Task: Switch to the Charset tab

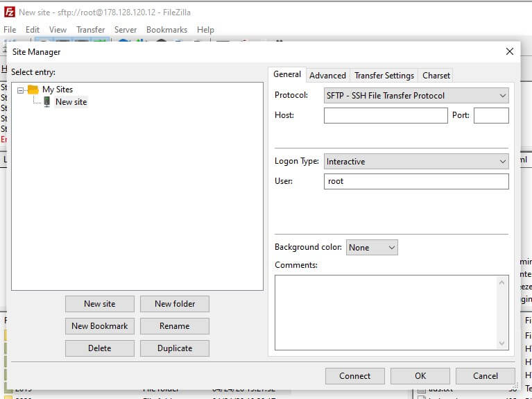Action: [x=436, y=76]
